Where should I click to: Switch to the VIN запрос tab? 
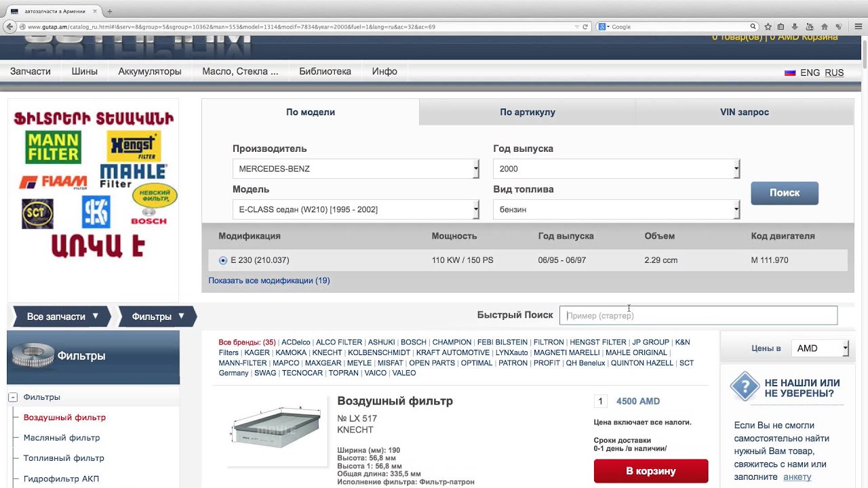coord(745,112)
